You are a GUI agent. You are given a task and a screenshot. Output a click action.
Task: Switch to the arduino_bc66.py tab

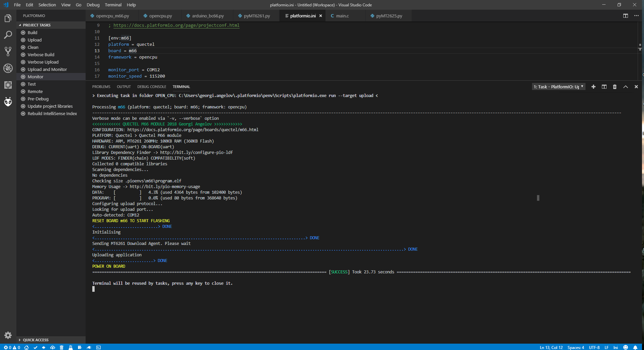pos(208,16)
